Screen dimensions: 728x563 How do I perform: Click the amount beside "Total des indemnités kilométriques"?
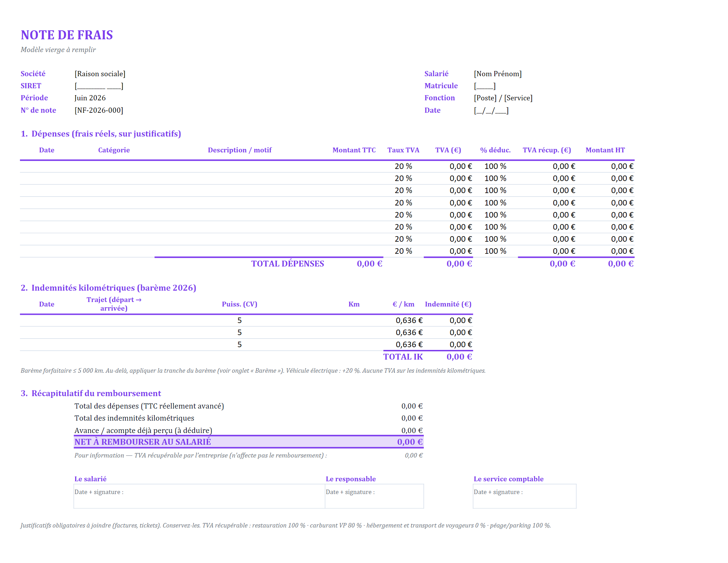pyautogui.click(x=412, y=418)
